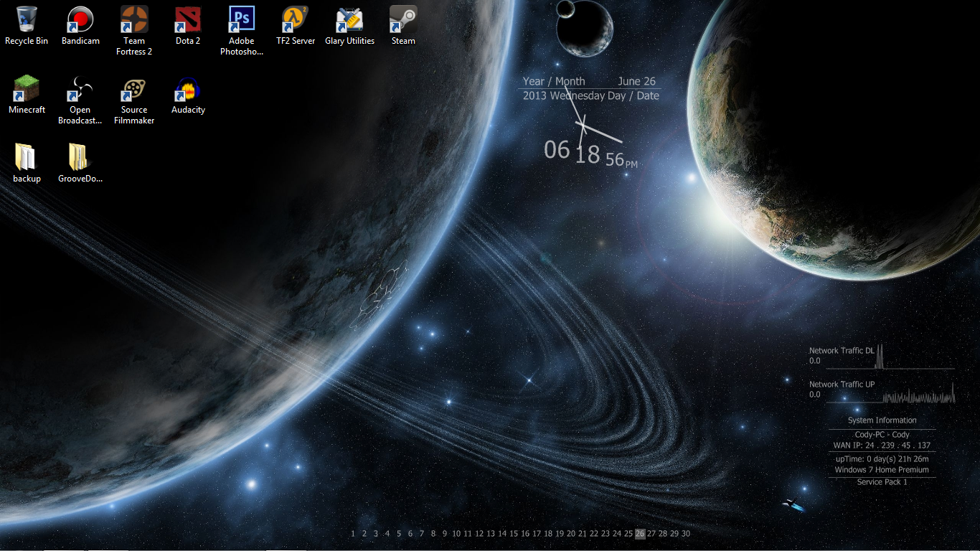Click the upTime readout line
This screenshot has width=980, height=551.
coord(882,459)
